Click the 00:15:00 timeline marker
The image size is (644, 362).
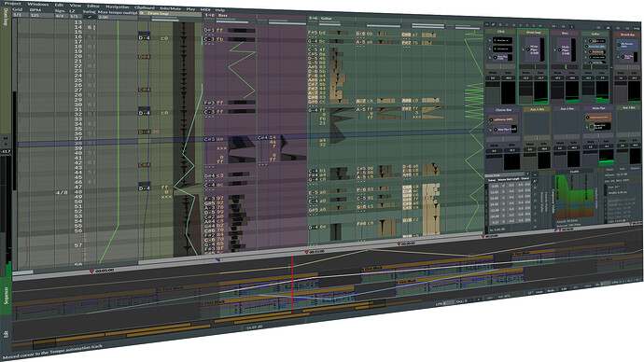point(315,251)
